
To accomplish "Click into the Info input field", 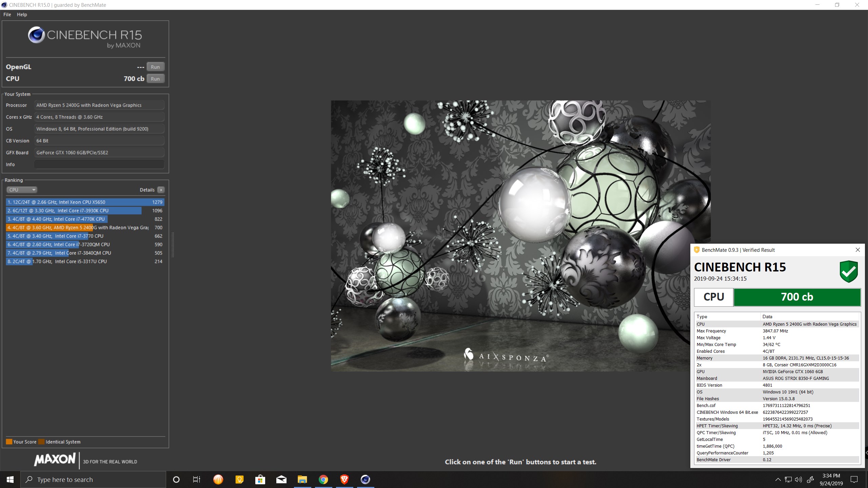I will 99,164.
